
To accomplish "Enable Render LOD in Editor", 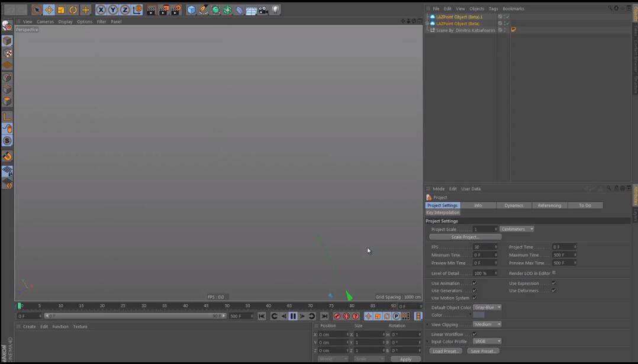I will tap(554, 273).
